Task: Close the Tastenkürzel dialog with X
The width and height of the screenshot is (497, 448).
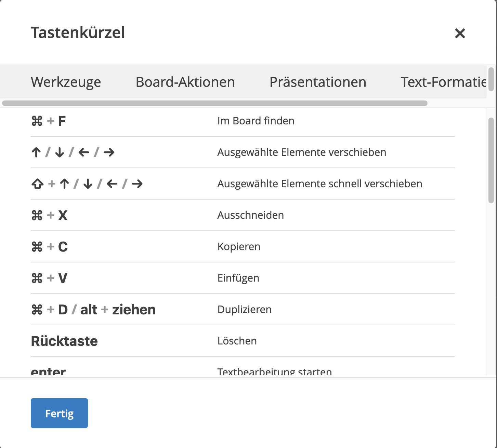Action: coord(460,33)
